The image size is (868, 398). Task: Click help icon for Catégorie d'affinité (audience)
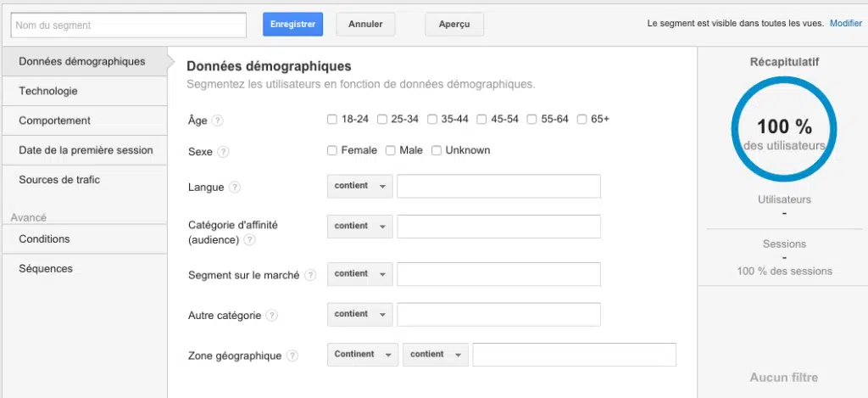[x=249, y=240]
